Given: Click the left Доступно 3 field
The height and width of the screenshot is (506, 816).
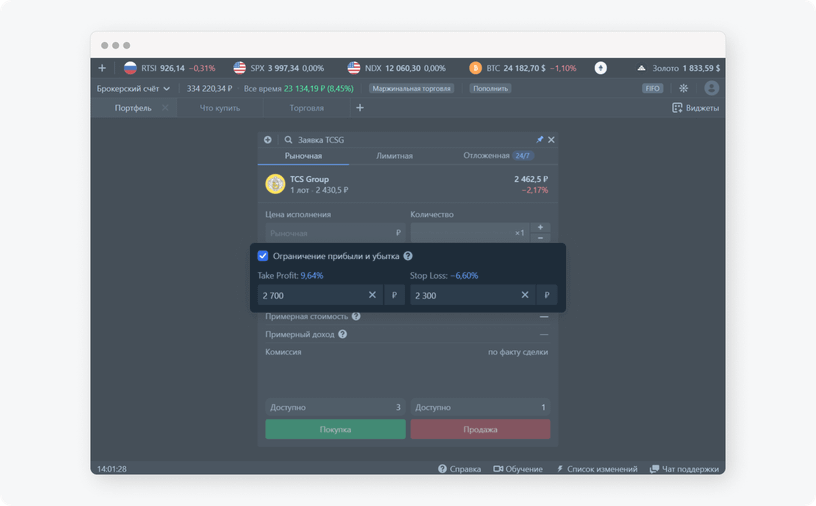Looking at the screenshot, I should 335,407.
